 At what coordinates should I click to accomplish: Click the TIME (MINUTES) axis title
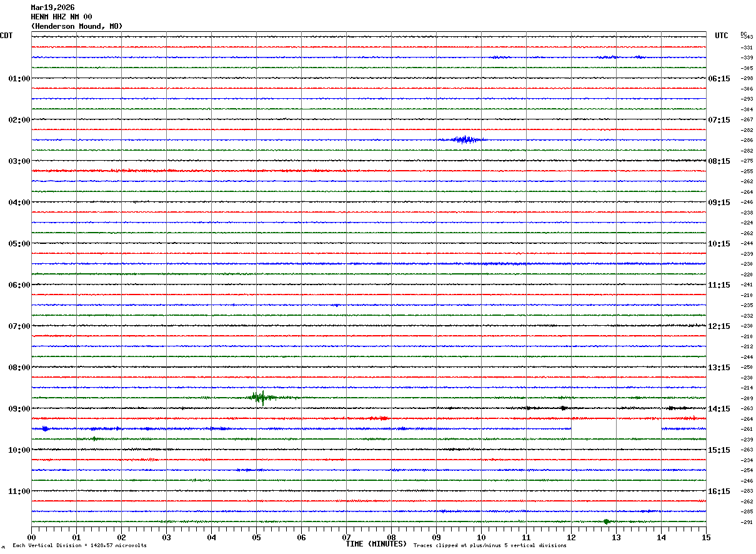376,544
